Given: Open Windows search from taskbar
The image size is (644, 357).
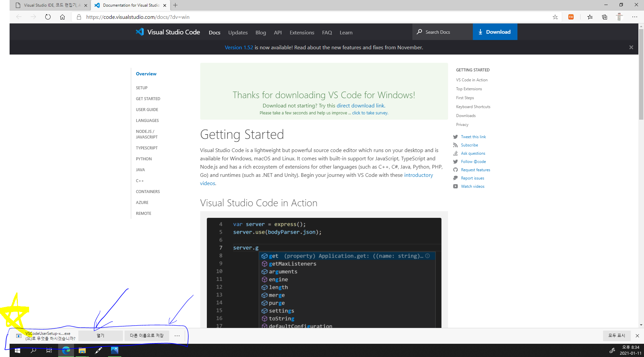Looking at the screenshot, I should click(x=33, y=350).
